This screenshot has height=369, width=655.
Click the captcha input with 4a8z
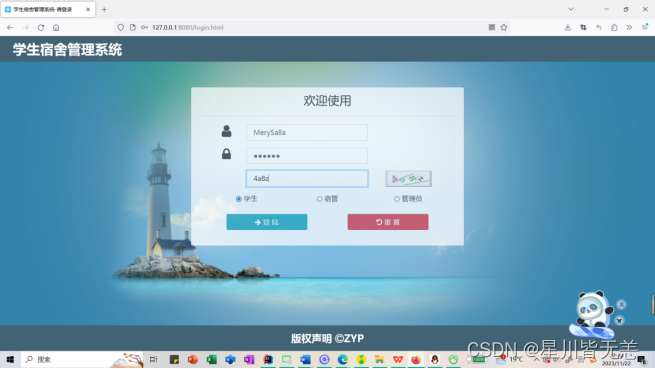[307, 178]
